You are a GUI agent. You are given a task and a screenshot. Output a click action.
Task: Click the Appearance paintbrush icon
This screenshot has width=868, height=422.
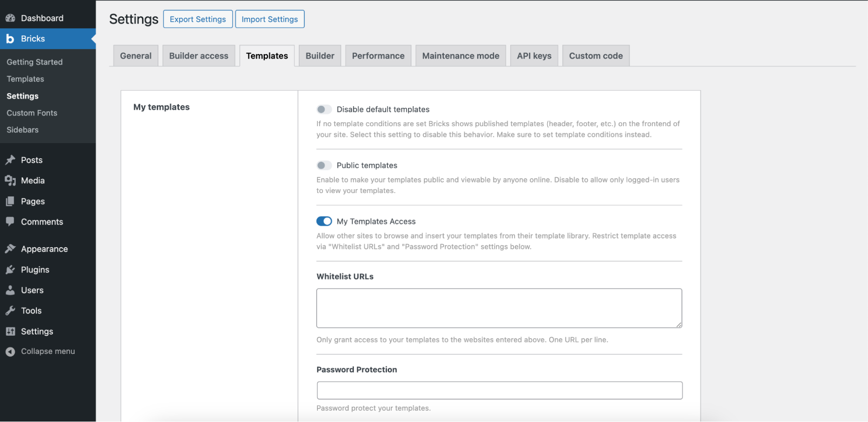tap(10, 249)
